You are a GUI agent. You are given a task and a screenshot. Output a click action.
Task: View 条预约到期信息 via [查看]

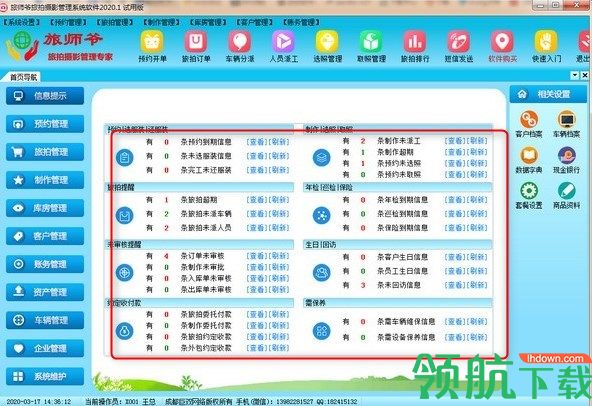[x=257, y=142]
